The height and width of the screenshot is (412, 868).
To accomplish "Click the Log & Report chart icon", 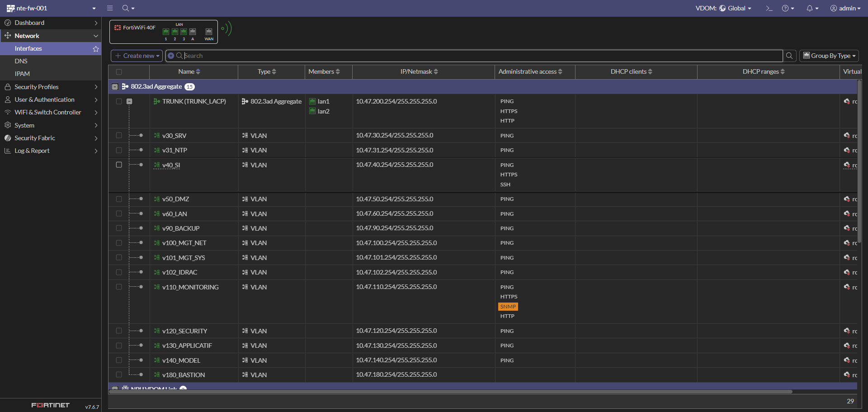I will [8, 151].
